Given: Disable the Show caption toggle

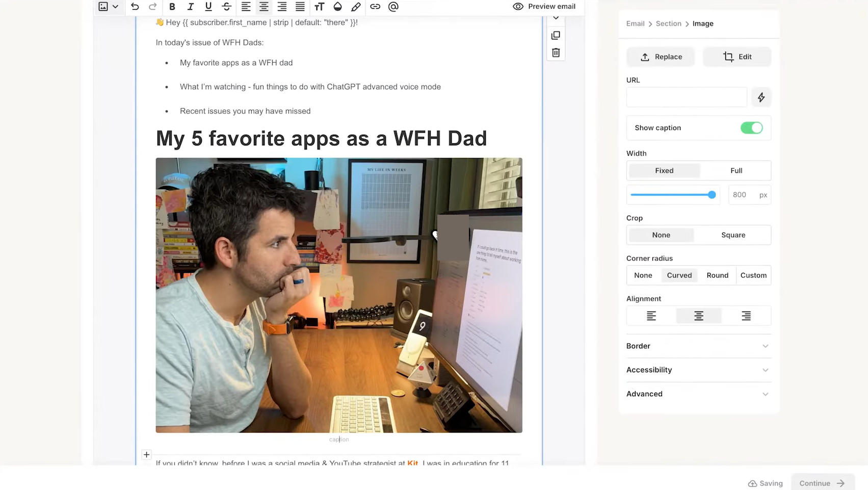Looking at the screenshot, I should point(752,127).
